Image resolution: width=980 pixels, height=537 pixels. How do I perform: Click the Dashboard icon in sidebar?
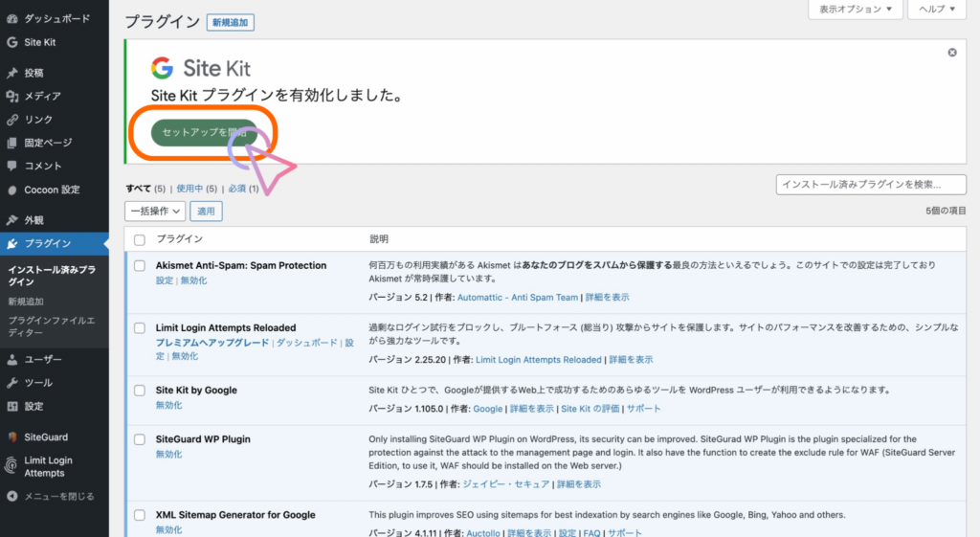11,18
